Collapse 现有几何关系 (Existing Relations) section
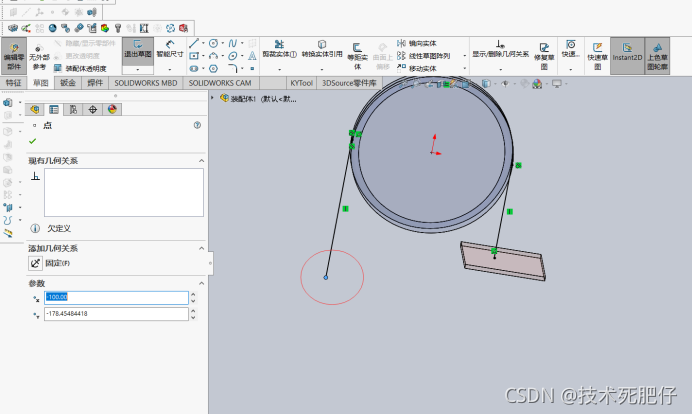Screen dimensions: 693x414 pos(202,161)
